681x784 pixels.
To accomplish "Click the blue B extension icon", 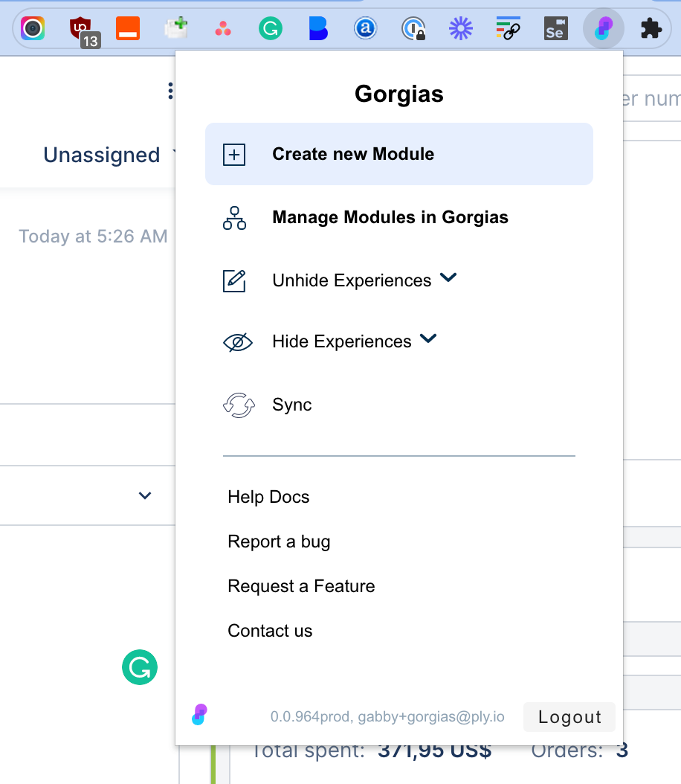I will [x=317, y=28].
